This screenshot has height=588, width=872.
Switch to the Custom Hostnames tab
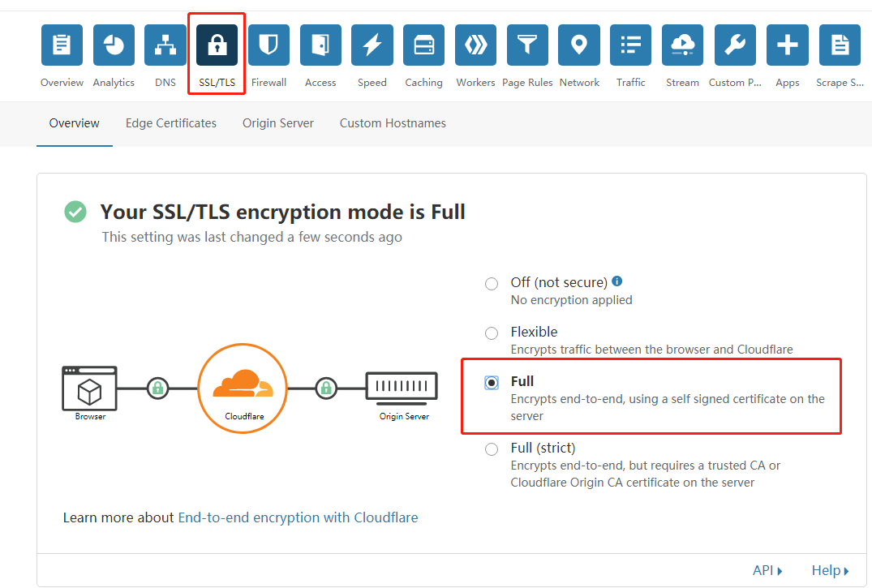(x=393, y=123)
